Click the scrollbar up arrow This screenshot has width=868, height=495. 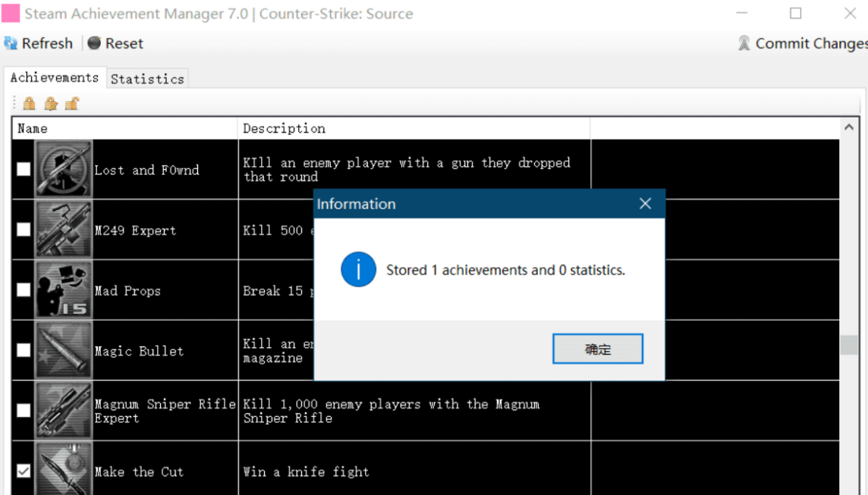point(848,127)
